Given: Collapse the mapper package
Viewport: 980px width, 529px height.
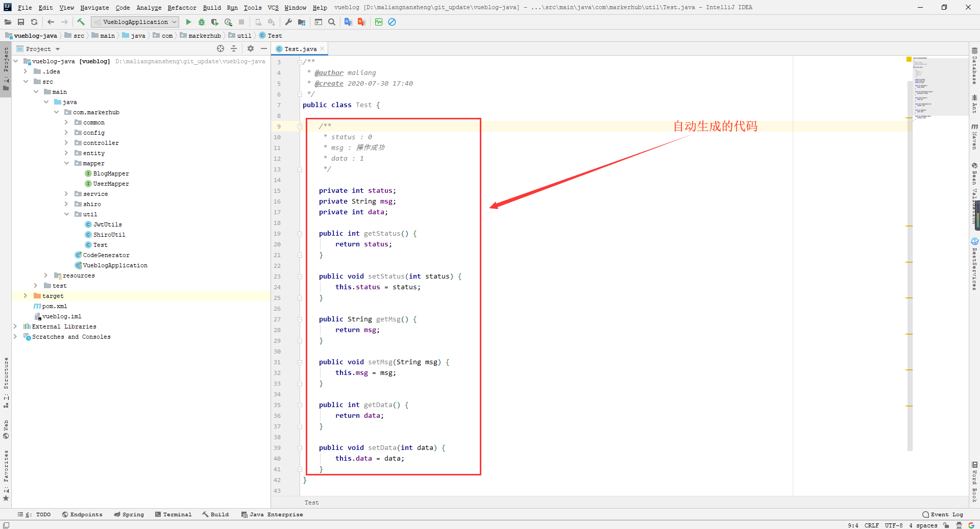Looking at the screenshot, I should [x=66, y=163].
